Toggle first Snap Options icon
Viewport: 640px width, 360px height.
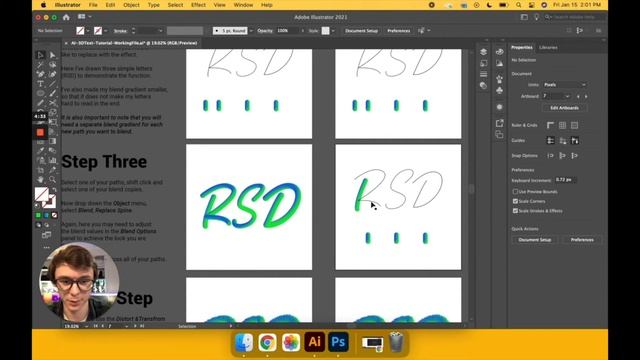coord(550,156)
